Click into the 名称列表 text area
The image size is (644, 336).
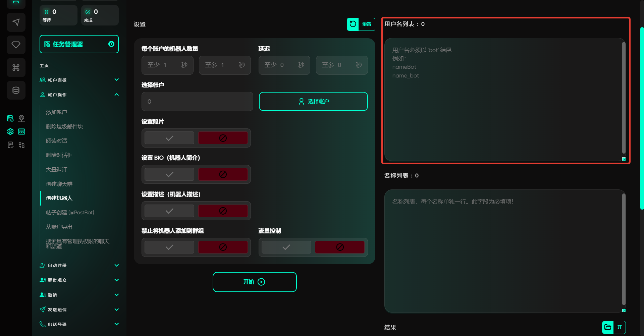(x=503, y=251)
